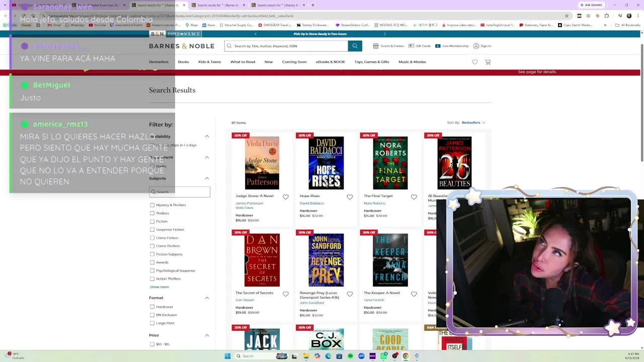Screen dimensions: 644x362
Task: Open the Music & Movies menu
Action: click(x=412, y=62)
